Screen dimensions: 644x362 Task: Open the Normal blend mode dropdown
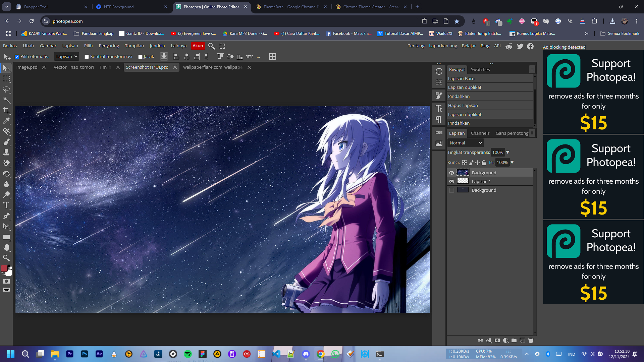[466, 143]
